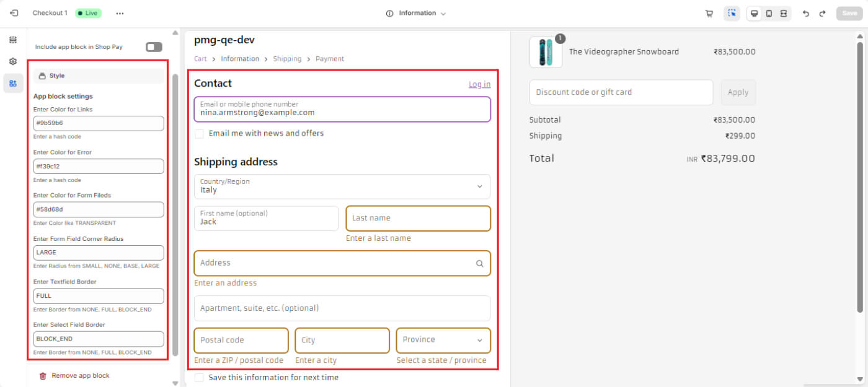
Task: Click the exit editor icon
Action: 14,13
